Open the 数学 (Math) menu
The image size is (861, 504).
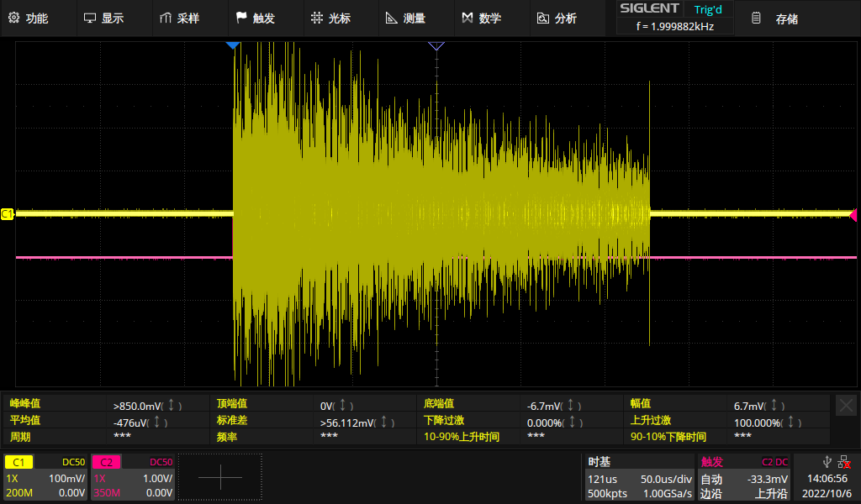tap(481, 18)
